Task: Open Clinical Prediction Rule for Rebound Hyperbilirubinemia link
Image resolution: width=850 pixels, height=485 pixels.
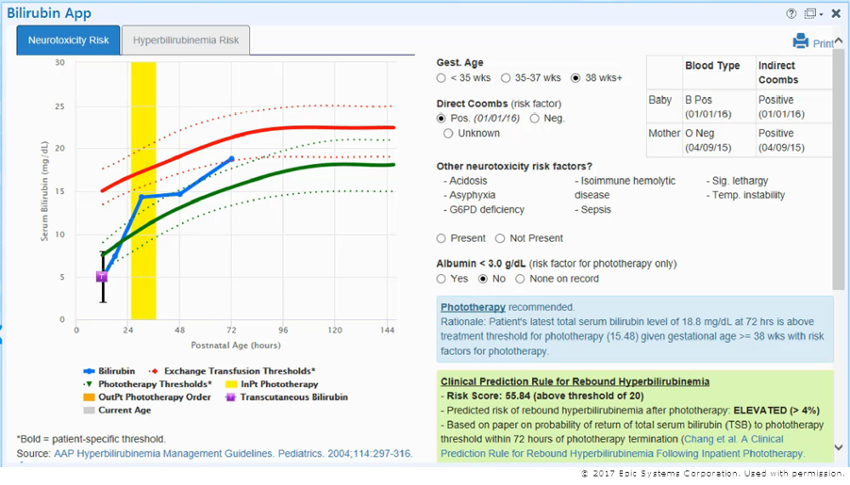Action: (575, 381)
